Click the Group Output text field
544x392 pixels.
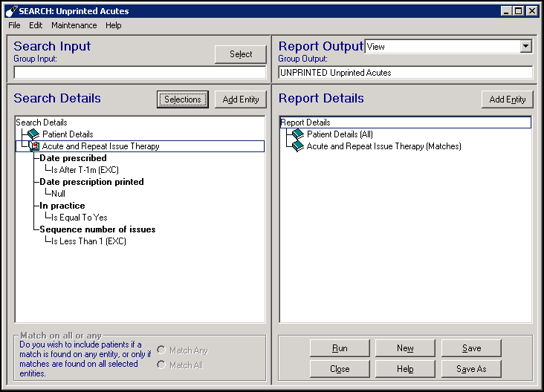tap(405, 73)
